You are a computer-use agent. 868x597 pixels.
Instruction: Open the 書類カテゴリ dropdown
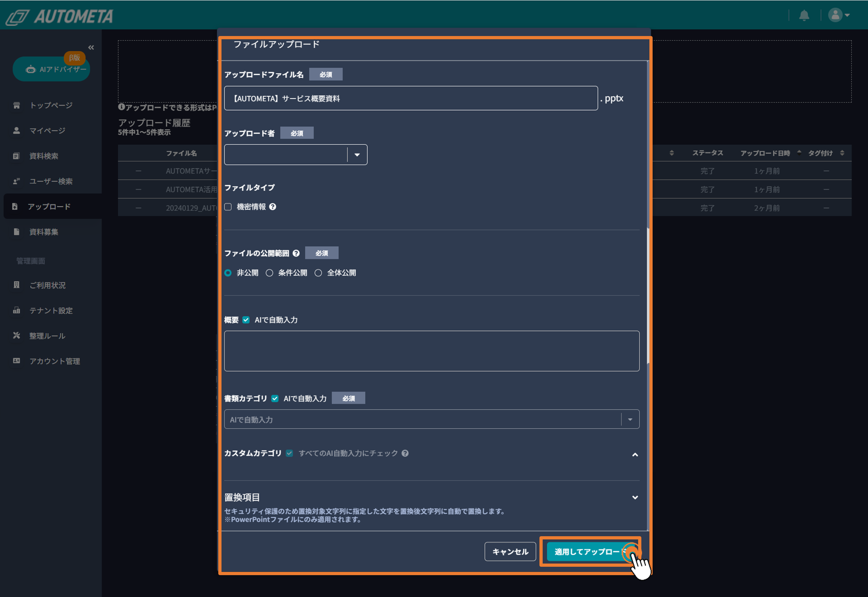click(x=432, y=419)
